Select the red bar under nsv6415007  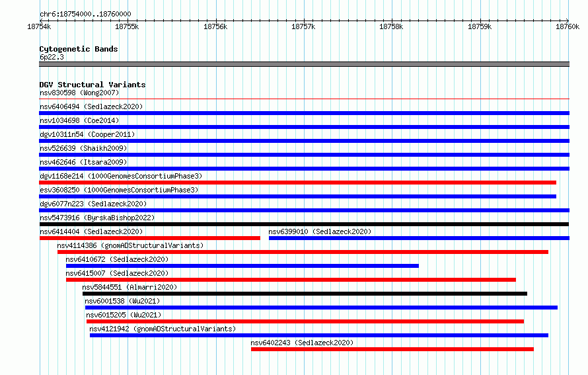tap(291, 280)
